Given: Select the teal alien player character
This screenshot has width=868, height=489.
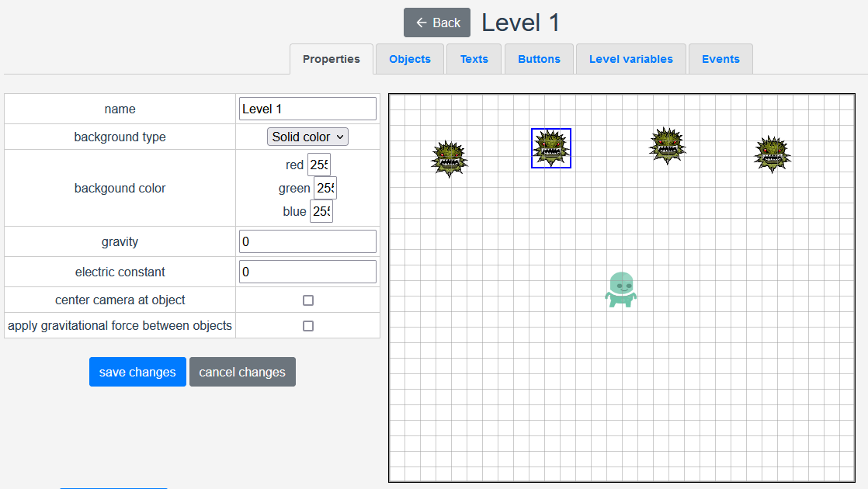Looking at the screenshot, I should 621,290.
